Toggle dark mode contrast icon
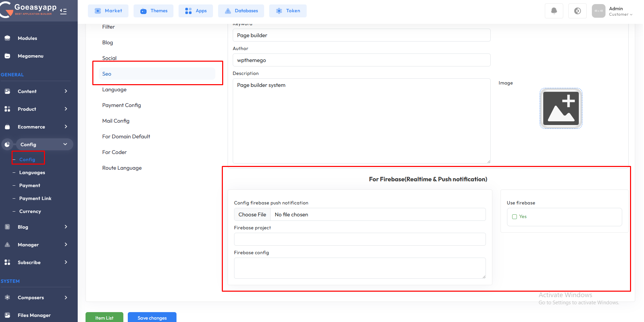644x322 pixels. point(577,11)
